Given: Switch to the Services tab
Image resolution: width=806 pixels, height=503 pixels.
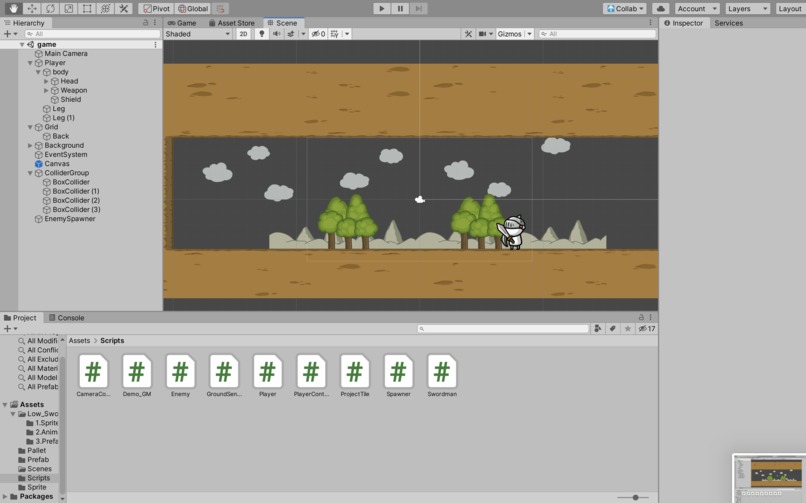Looking at the screenshot, I should [x=728, y=23].
